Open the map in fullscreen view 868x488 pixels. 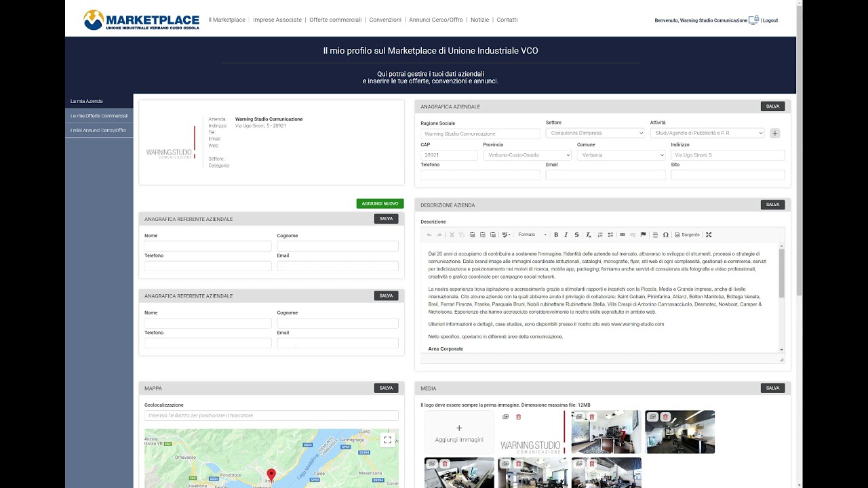pos(387,439)
